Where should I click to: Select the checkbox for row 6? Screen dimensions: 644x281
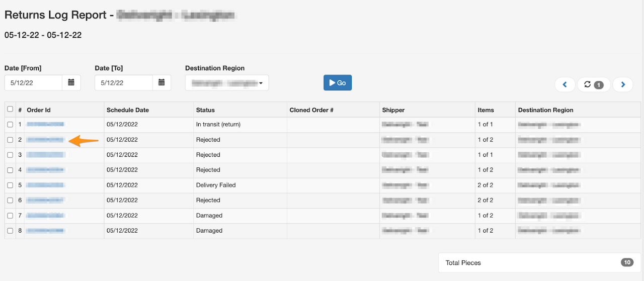point(10,200)
